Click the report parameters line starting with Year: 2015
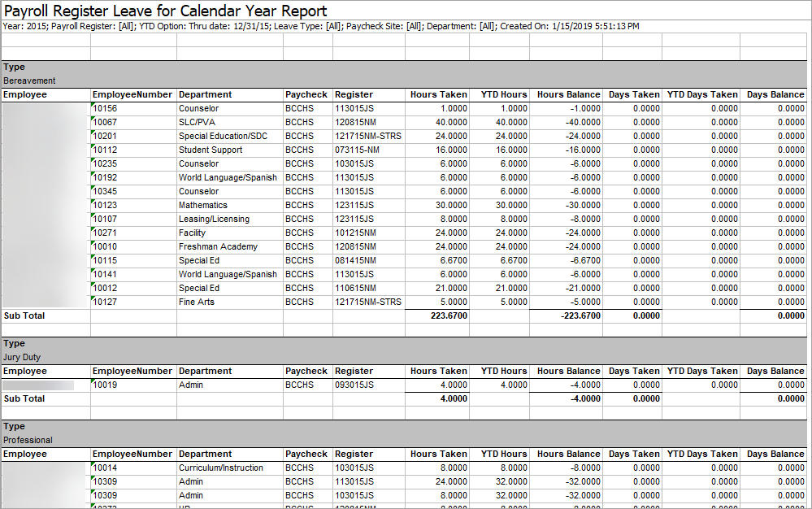The width and height of the screenshot is (812, 509). point(321,26)
